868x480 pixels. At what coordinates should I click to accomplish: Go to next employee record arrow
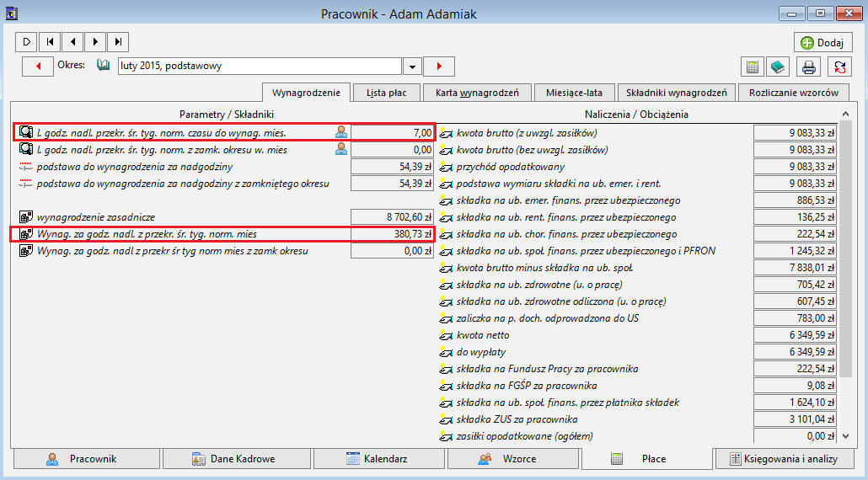95,41
